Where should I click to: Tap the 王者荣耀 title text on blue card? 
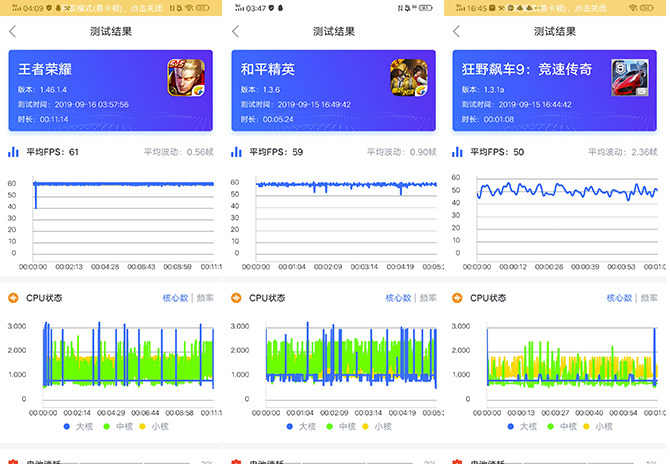tap(45, 69)
